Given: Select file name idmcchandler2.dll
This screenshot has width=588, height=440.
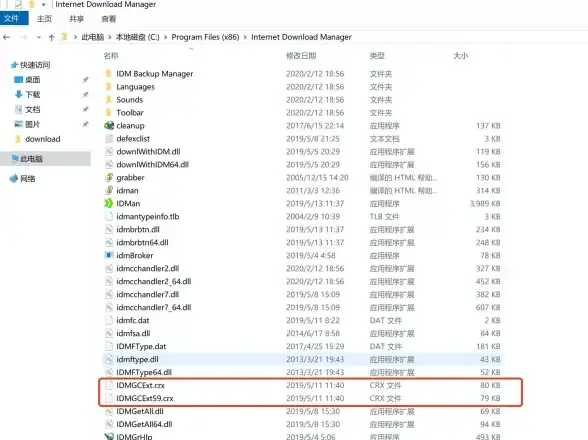Looking at the screenshot, I should click(147, 269).
